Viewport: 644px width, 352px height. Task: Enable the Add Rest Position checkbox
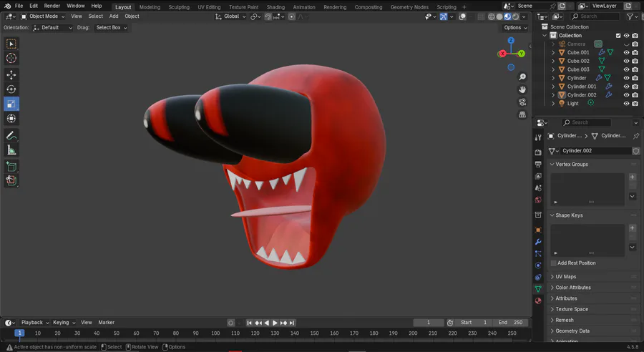pyautogui.click(x=553, y=263)
